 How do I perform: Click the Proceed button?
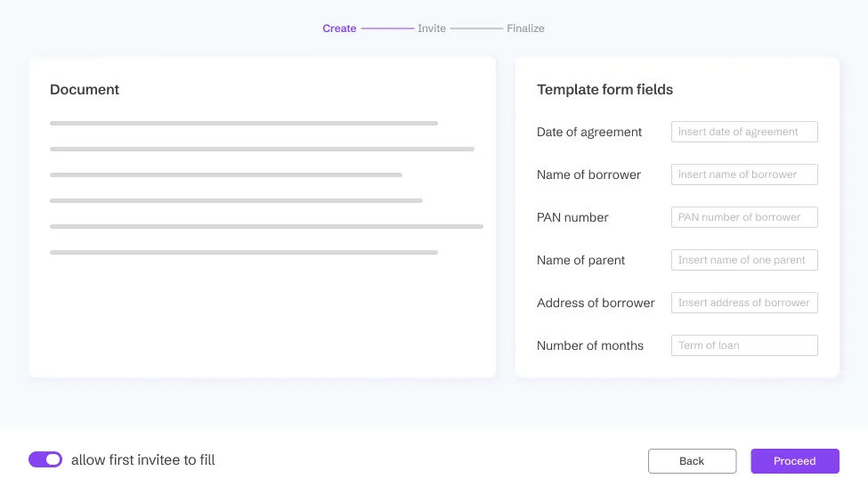coord(794,461)
